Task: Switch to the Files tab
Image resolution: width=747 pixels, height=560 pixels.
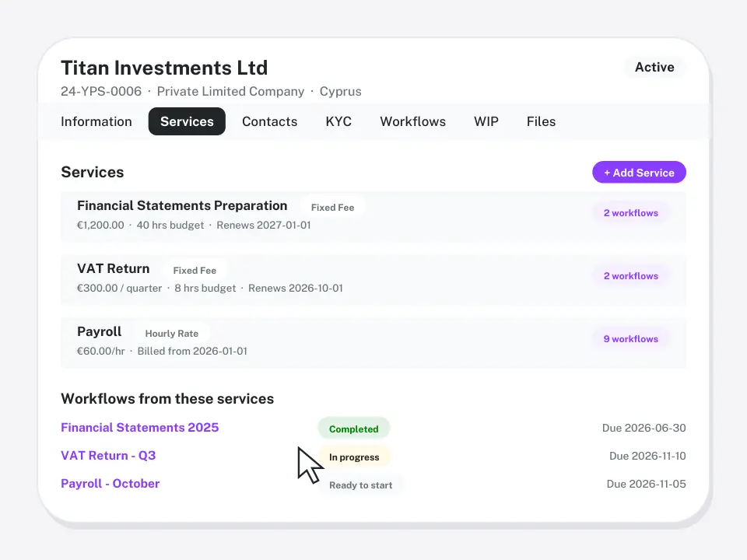Action: coord(542,121)
